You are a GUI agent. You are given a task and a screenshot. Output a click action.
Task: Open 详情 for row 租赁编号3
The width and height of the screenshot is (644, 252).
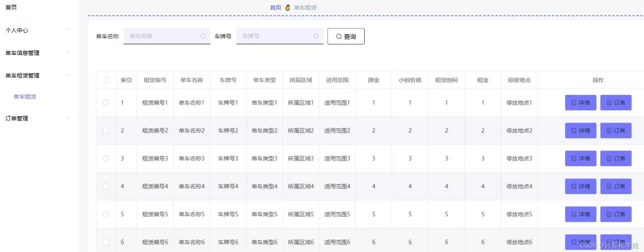point(581,158)
